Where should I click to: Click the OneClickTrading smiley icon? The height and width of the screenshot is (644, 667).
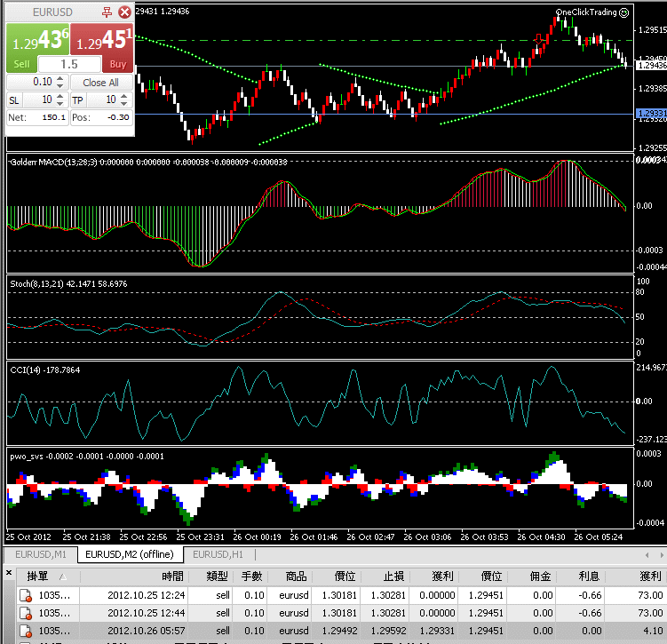pyautogui.click(x=623, y=12)
